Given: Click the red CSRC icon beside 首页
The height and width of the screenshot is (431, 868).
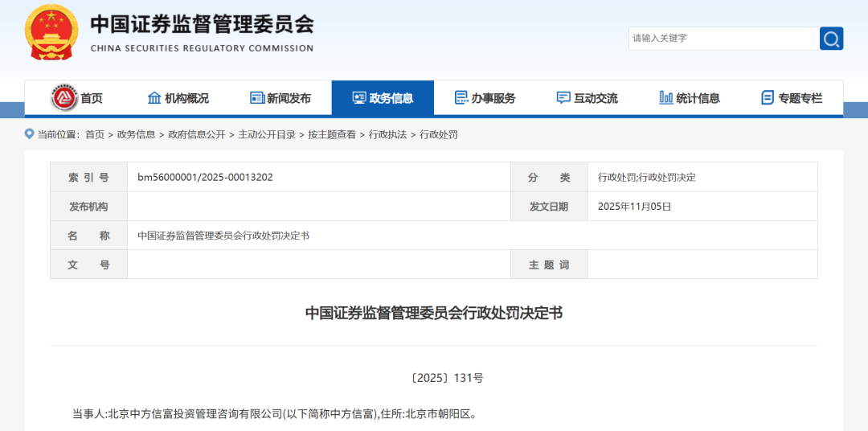Looking at the screenshot, I should click(65, 98).
